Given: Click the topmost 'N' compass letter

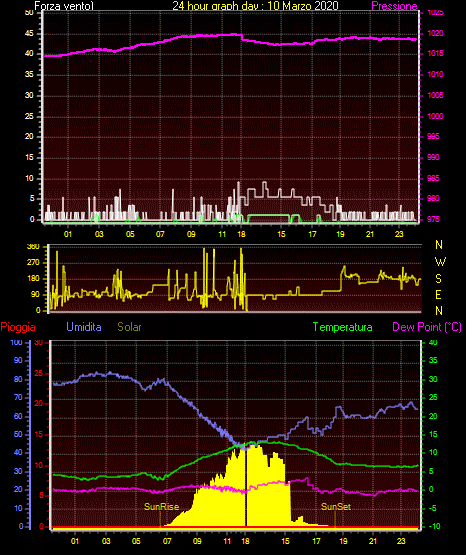Looking at the screenshot, I should (x=439, y=245).
